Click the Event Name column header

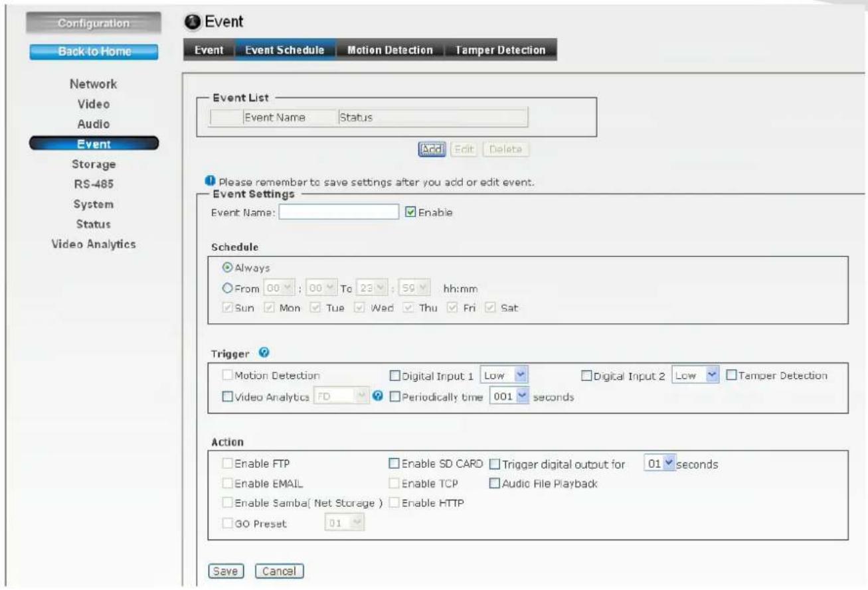click(x=276, y=117)
